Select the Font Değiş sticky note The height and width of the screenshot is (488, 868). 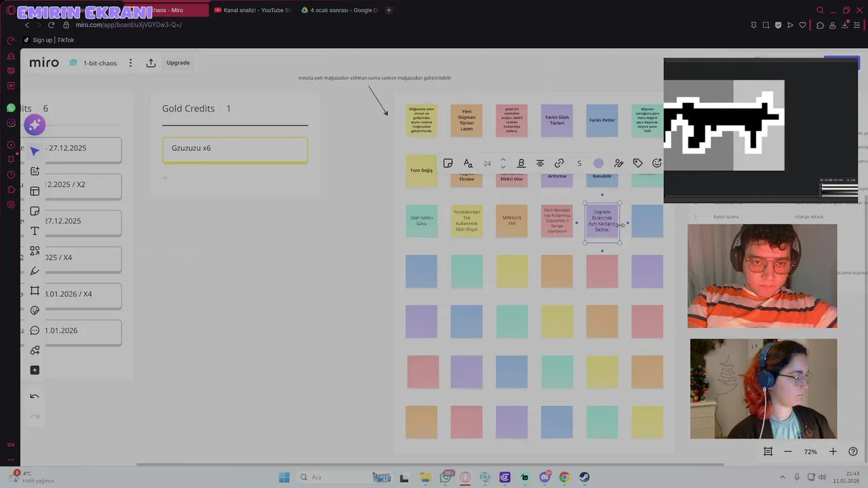pos(421,170)
